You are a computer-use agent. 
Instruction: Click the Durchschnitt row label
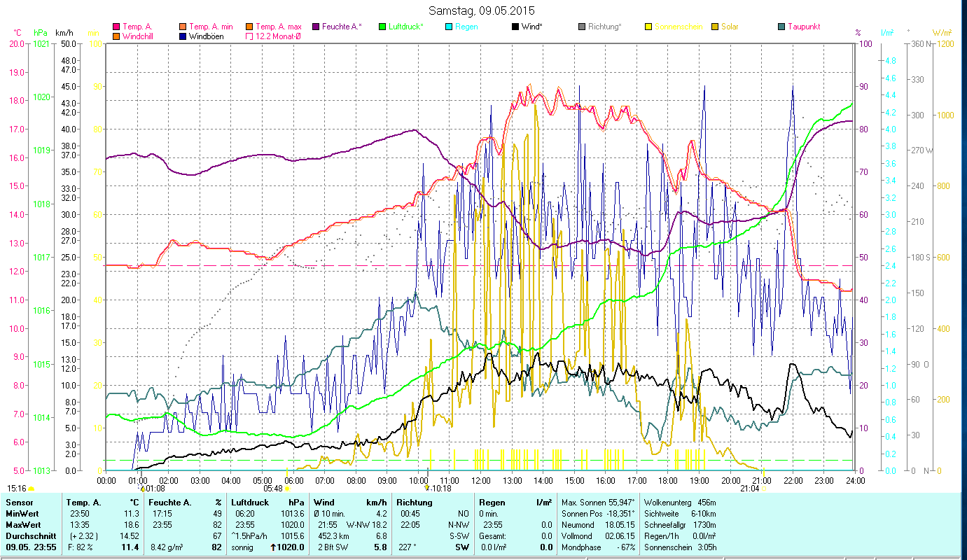(x=30, y=535)
